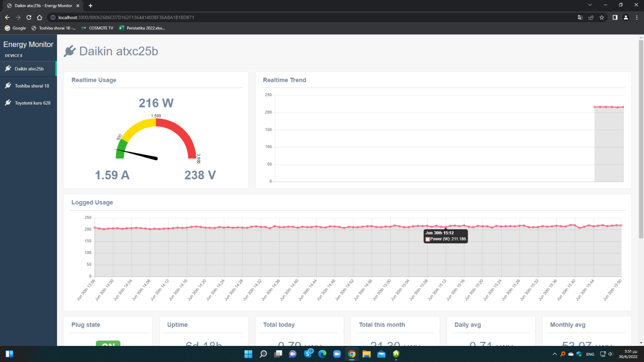Screen dimensions: 644x362
Task: Open the Chrome profile menu
Action: coord(626,17)
